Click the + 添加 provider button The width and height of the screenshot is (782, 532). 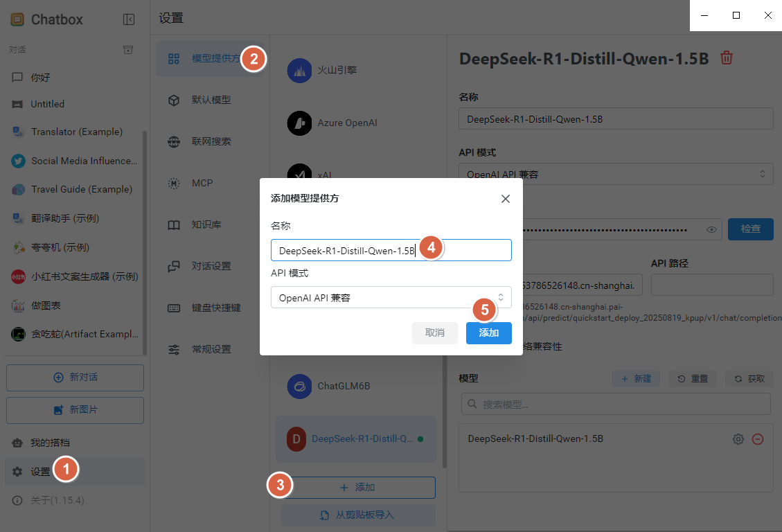pyautogui.click(x=357, y=488)
